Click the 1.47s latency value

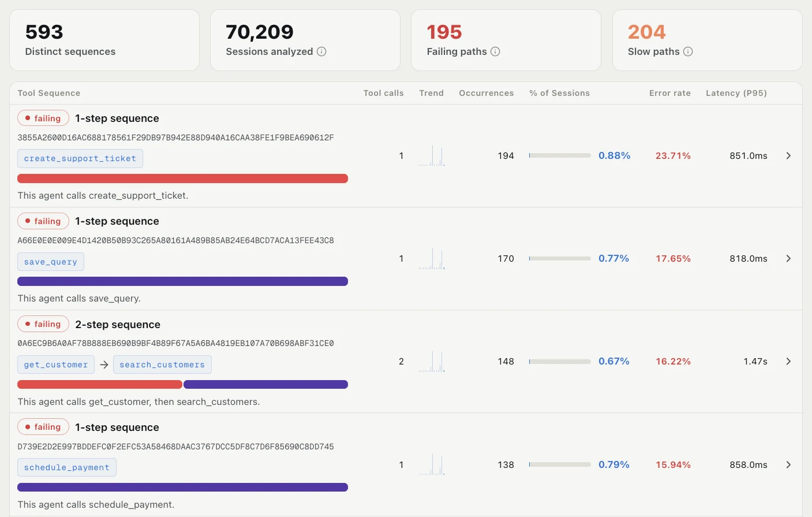tap(755, 362)
